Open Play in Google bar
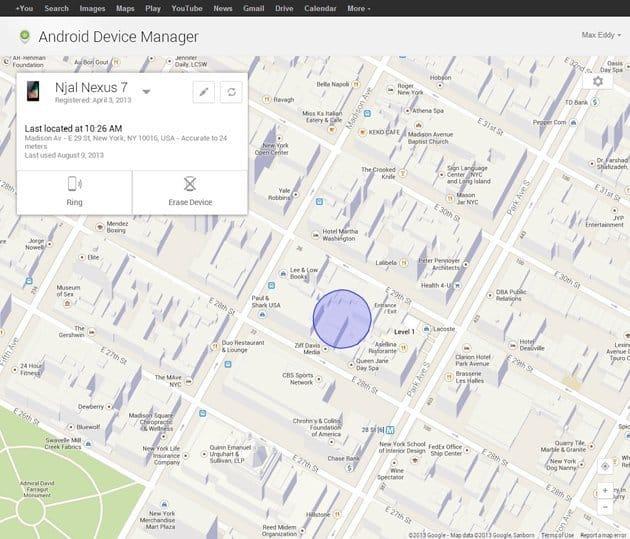Image resolution: width=630 pixels, height=539 pixels. click(x=153, y=8)
